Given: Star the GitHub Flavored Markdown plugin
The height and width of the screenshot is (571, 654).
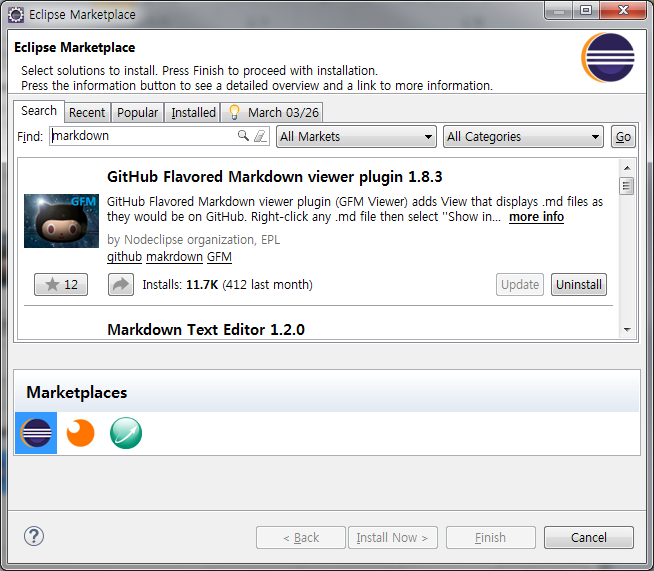Looking at the screenshot, I should coord(61,284).
